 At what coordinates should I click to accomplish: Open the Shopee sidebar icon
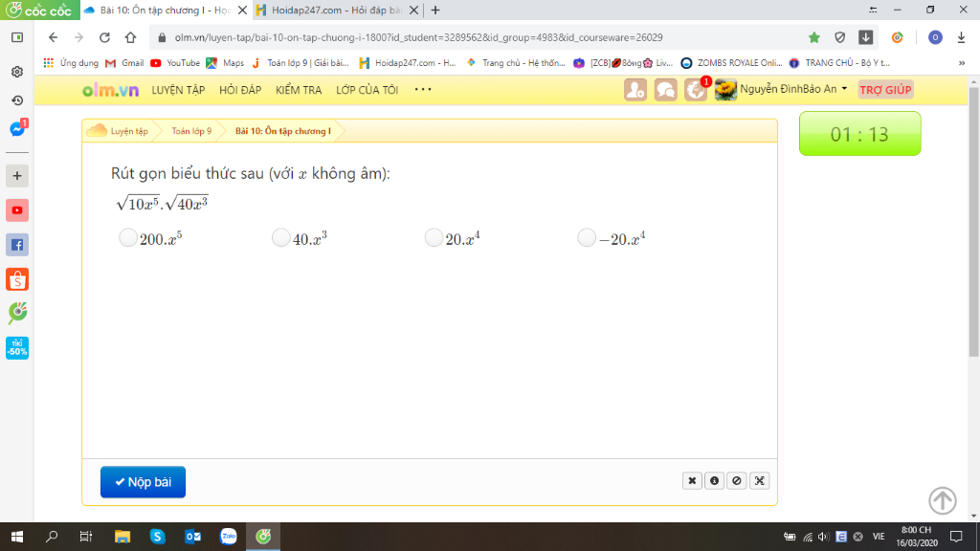click(x=17, y=279)
